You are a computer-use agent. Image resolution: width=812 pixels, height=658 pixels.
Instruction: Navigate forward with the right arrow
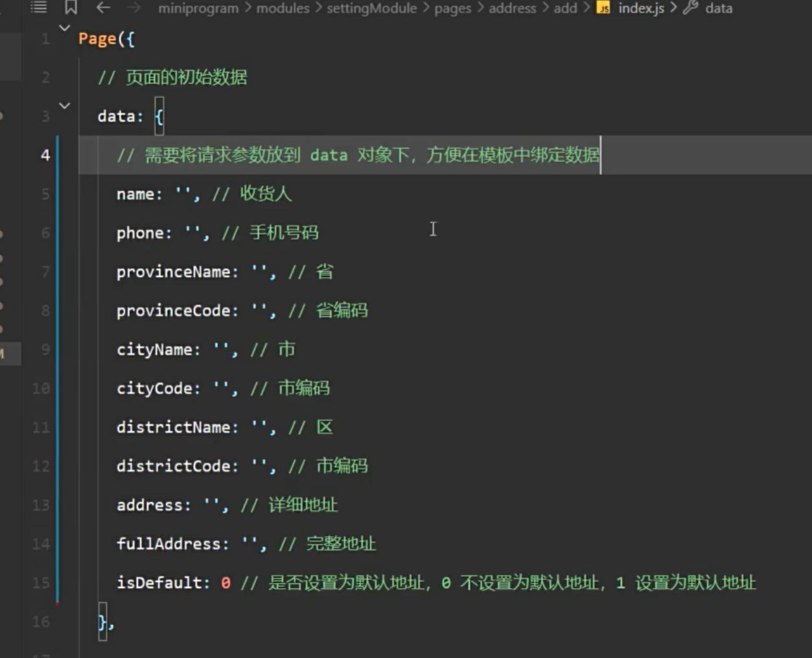point(133,8)
